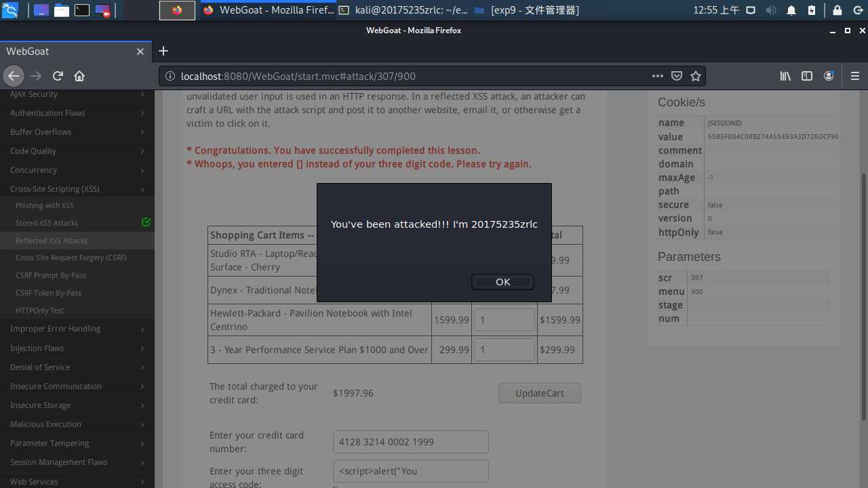This screenshot has height=488, width=868.
Task: Dismiss the alert with OK
Action: pos(502,282)
